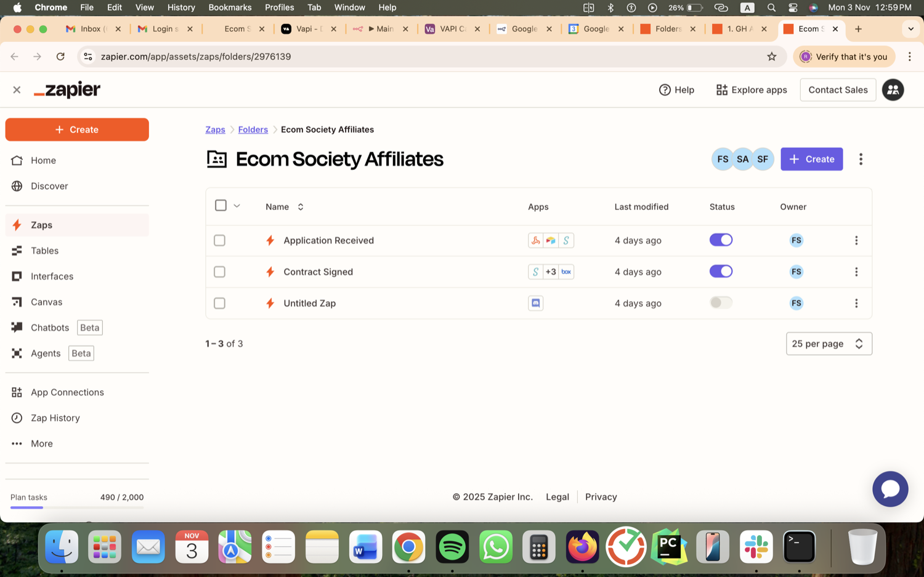Click the orange Create button in sidebar
924x577 pixels.
[x=77, y=130]
